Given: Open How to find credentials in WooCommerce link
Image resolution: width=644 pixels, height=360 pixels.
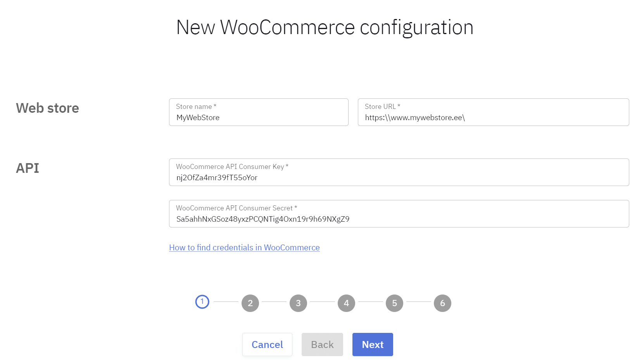Looking at the screenshot, I should point(244,248).
